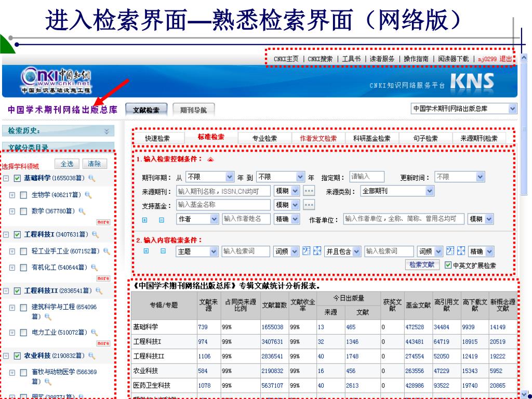Viewport: 532px width, 399px height.
Task: Click the 作者单位 input field
Action: [x=404, y=219]
